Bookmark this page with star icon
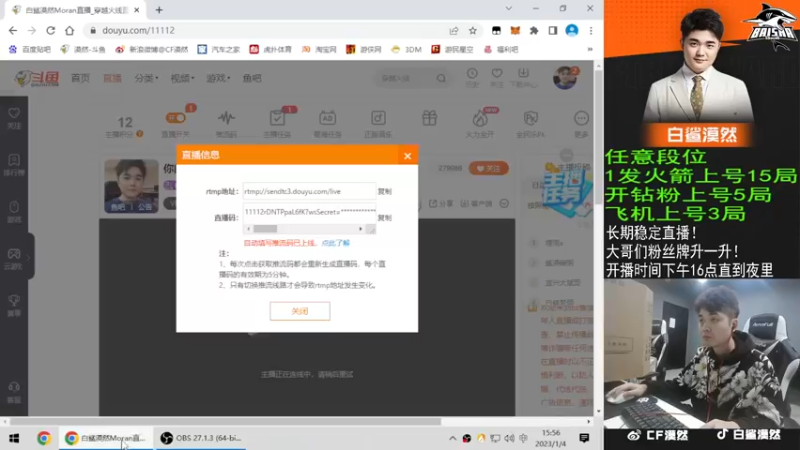This screenshot has height=450, width=800. point(473,31)
